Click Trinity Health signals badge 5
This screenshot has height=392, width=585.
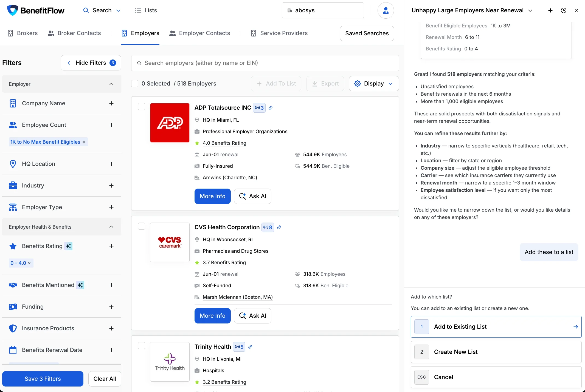[x=239, y=347]
